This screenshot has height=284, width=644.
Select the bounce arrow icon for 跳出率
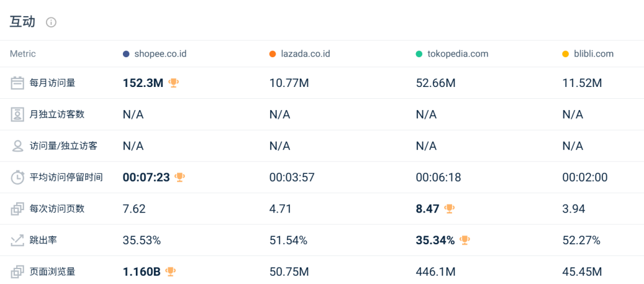tap(17, 240)
